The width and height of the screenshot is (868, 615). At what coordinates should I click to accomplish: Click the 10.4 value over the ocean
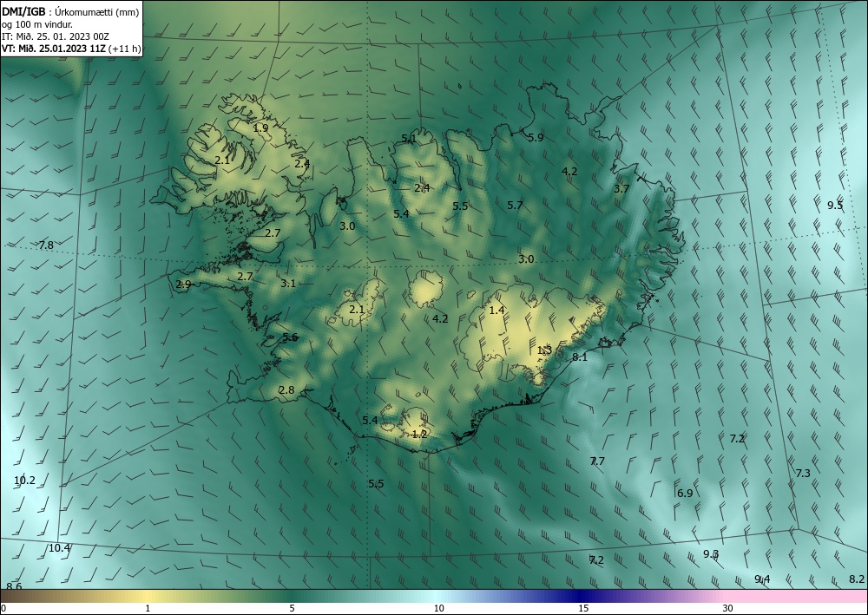pyautogui.click(x=59, y=548)
